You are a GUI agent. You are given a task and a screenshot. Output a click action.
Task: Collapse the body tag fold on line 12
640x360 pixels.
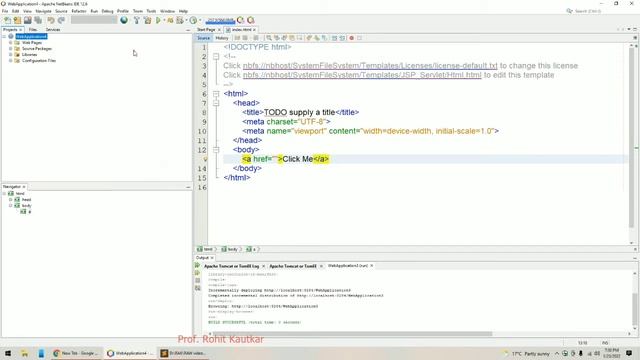click(x=216, y=150)
